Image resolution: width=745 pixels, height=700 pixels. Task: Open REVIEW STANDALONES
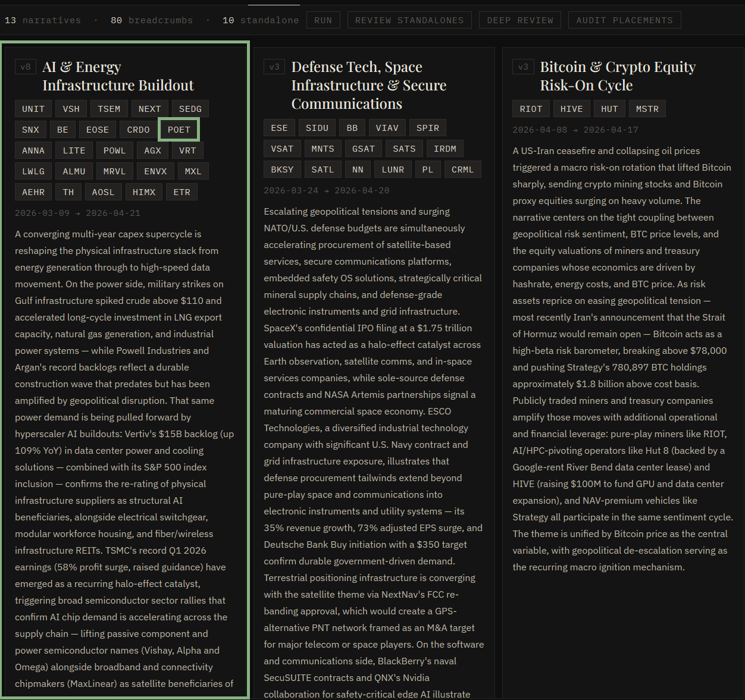[x=409, y=20]
